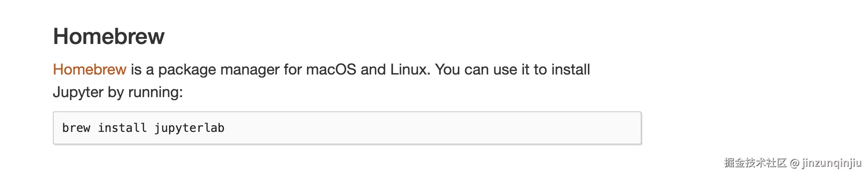Image resolution: width=868 pixels, height=175 pixels.
Task: Click the bold Homebrew section heading
Action: (x=109, y=36)
